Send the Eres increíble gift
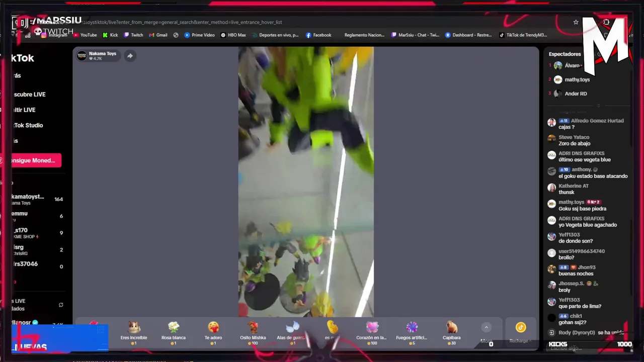Image resolution: width=644 pixels, height=362 pixels. point(134,333)
